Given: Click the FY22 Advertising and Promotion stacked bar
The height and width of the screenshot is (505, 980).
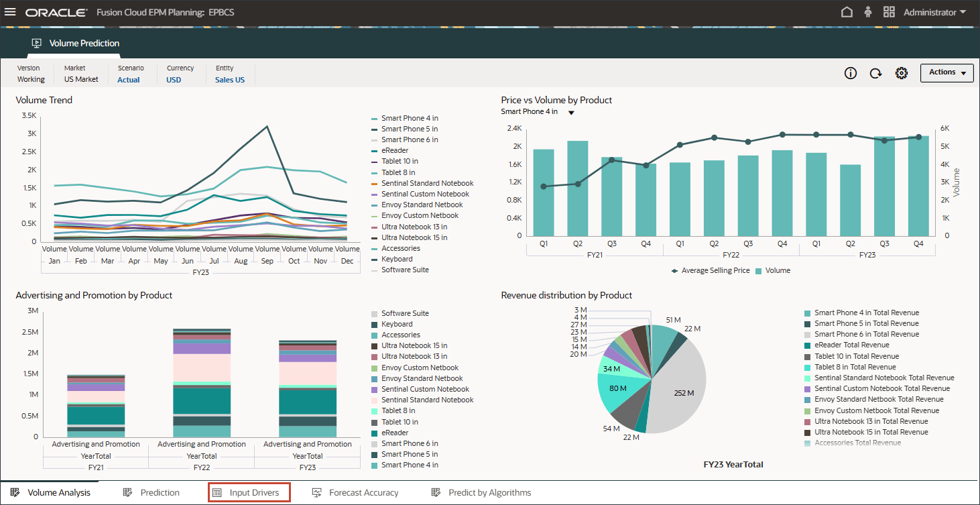Looking at the screenshot, I should [202, 383].
